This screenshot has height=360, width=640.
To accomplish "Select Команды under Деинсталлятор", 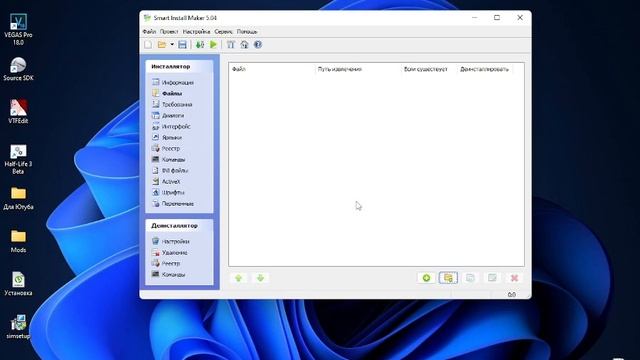I will point(168,275).
